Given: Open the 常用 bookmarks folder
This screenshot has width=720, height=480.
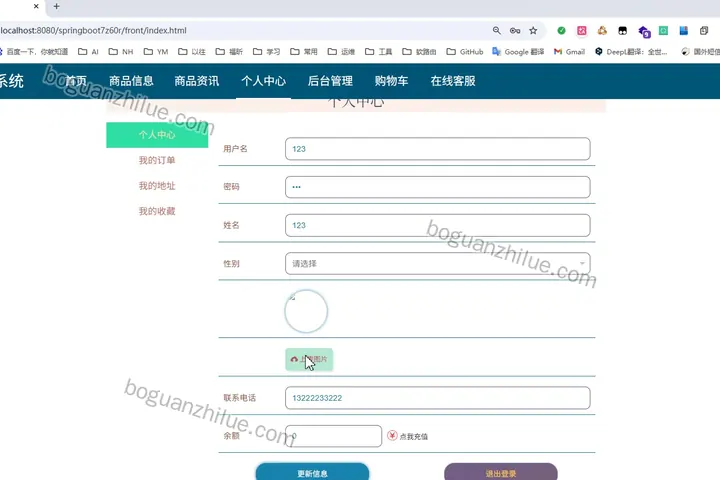Looking at the screenshot, I should [x=304, y=51].
